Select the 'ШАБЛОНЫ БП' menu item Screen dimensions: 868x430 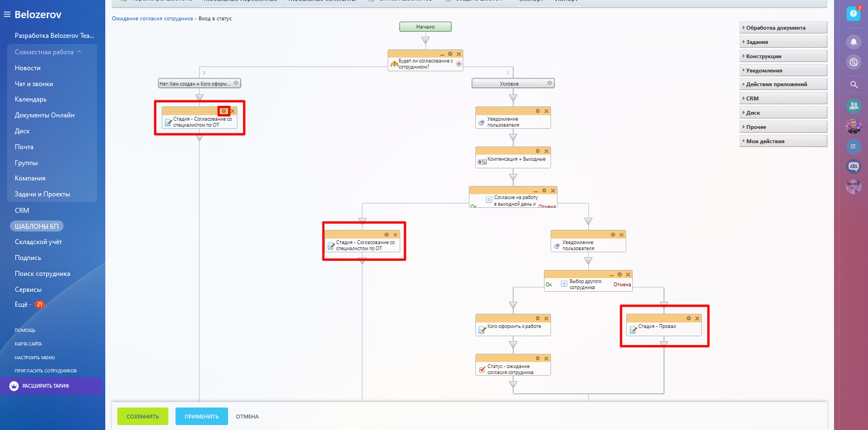click(x=37, y=226)
